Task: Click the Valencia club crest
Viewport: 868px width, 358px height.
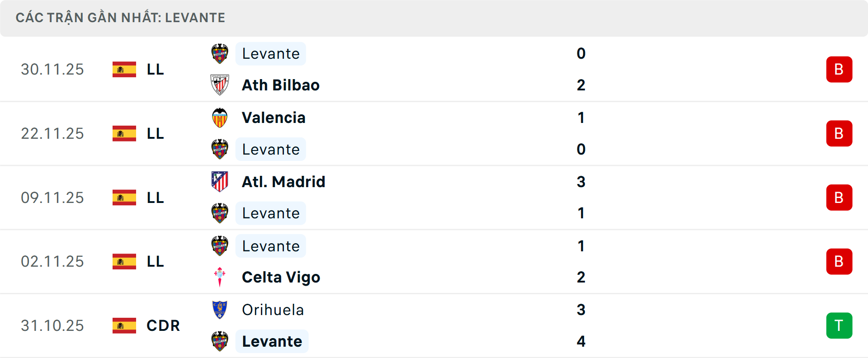Action: (220, 118)
